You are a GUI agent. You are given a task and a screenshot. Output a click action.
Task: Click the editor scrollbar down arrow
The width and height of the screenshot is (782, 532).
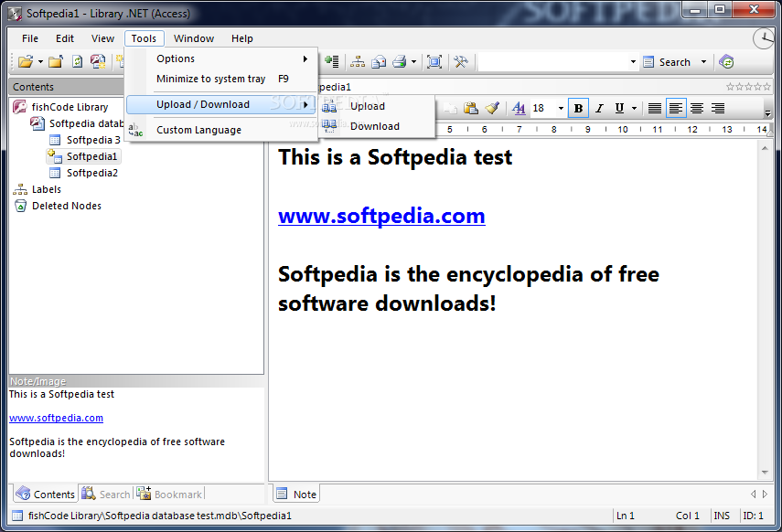click(x=765, y=473)
